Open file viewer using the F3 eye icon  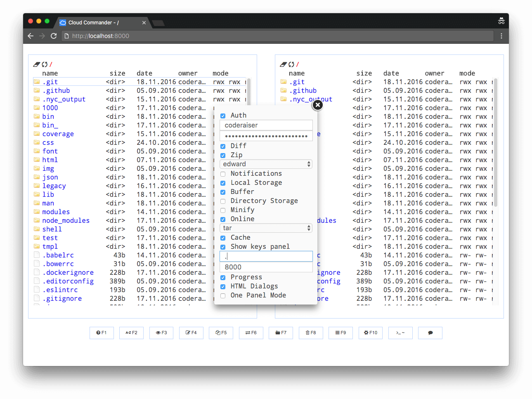pyautogui.click(x=161, y=333)
